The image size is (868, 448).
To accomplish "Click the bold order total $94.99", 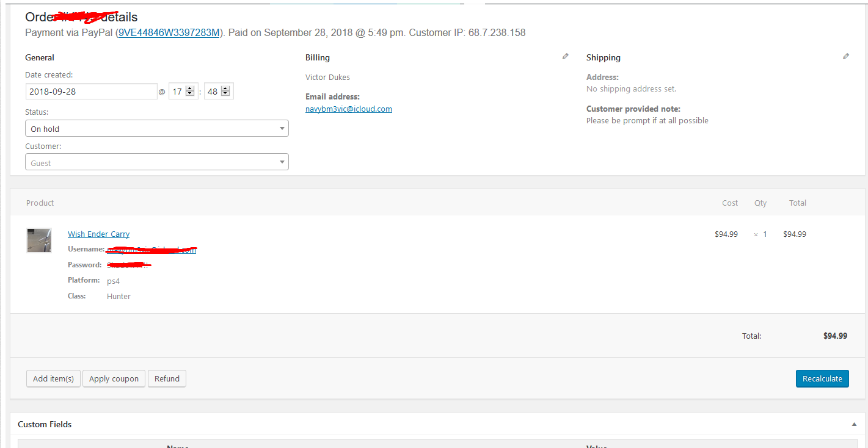I will click(835, 336).
